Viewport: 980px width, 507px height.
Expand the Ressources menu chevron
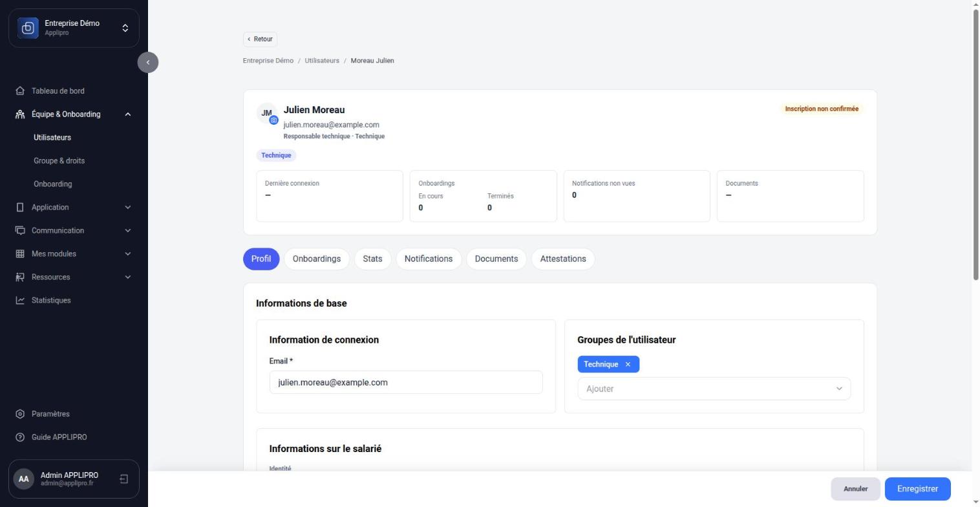click(x=127, y=277)
